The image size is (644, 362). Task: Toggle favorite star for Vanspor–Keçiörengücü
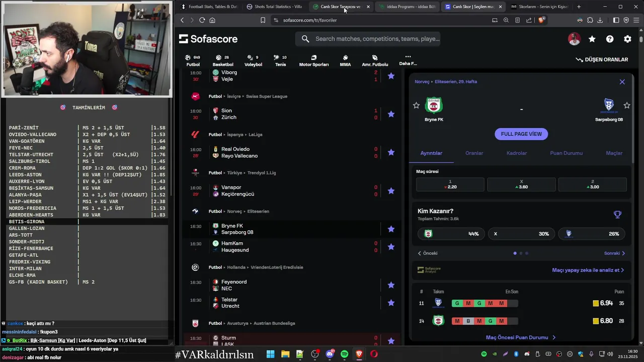pyautogui.click(x=391, y=191)
